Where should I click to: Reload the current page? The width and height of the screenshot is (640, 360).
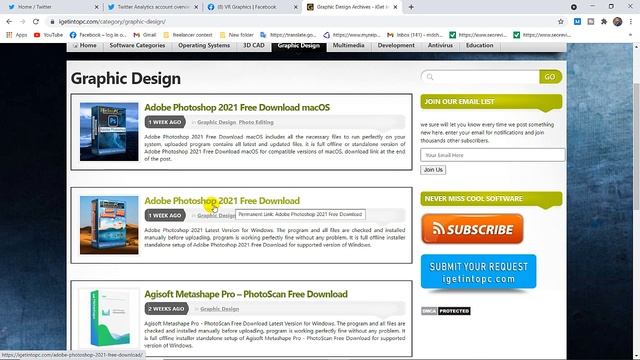36,22
